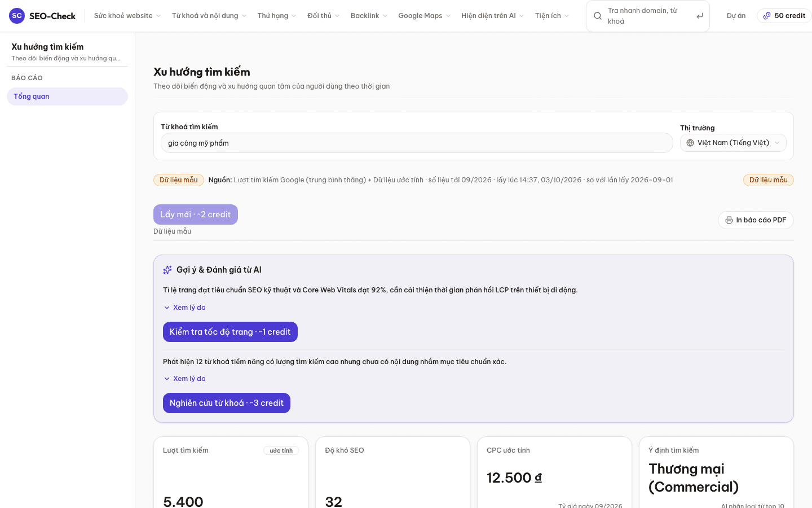The height and width of the screenshot is (508, 812).
Task: Open the Thị trường Việt Nam dropdown
Action: point(733,143)
